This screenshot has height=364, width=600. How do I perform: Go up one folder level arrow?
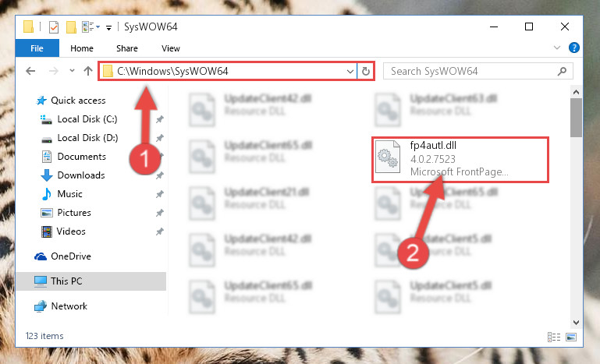(88, 71)
